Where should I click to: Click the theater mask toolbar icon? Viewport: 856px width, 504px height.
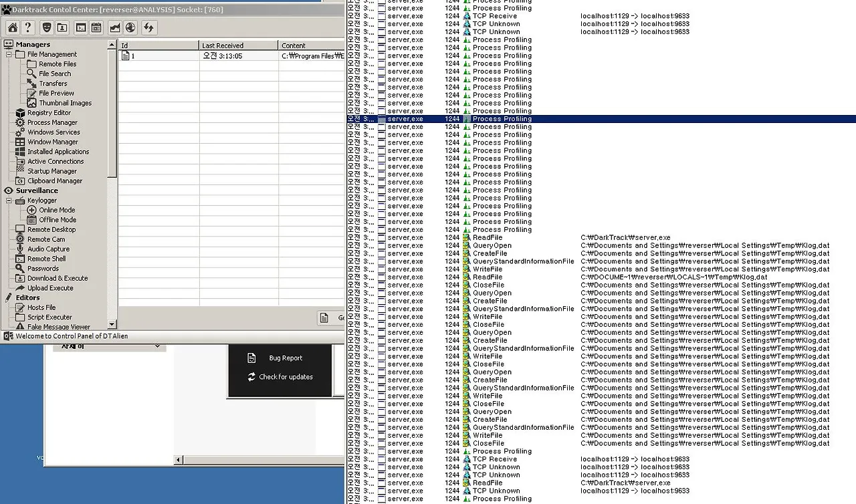point(46,27)
